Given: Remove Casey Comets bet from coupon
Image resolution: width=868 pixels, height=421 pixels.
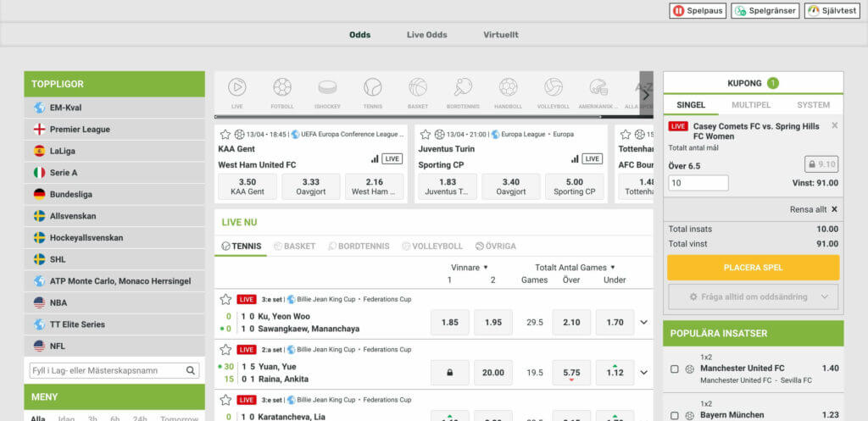Looking at the screenshot, I should [x=835, y=125].
